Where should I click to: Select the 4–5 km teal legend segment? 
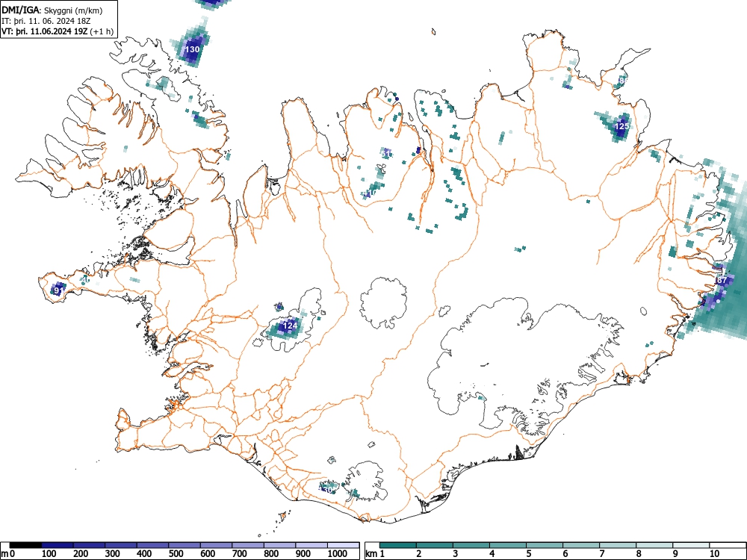pos(508,545)
